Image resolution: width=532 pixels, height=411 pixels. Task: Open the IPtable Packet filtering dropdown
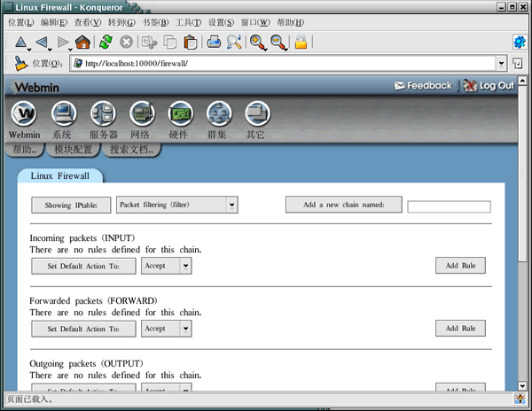[176, 205]
